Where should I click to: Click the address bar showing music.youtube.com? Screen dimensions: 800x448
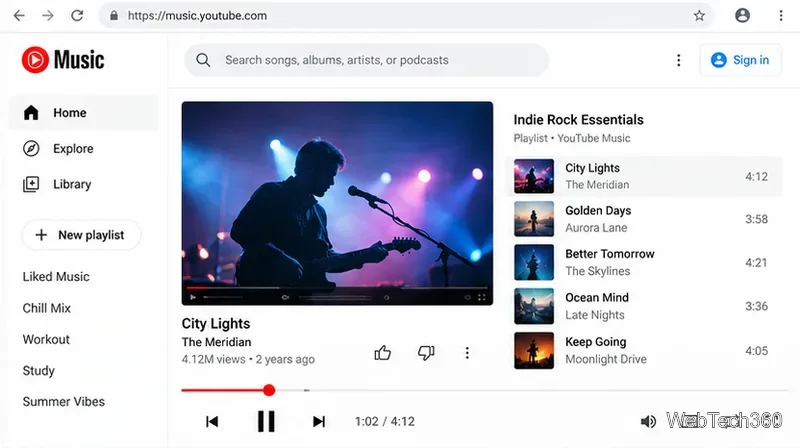406,15
